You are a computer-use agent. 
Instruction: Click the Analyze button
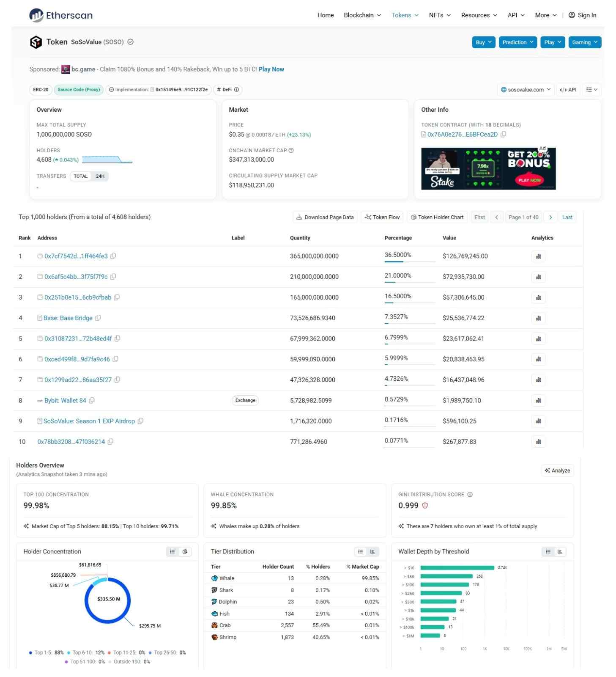tap(557, 471)
